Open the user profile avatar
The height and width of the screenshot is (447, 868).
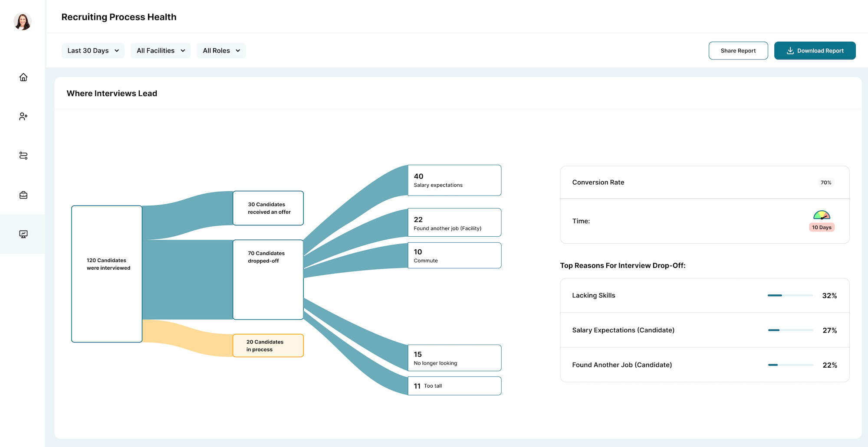click(x=23, y=21)
